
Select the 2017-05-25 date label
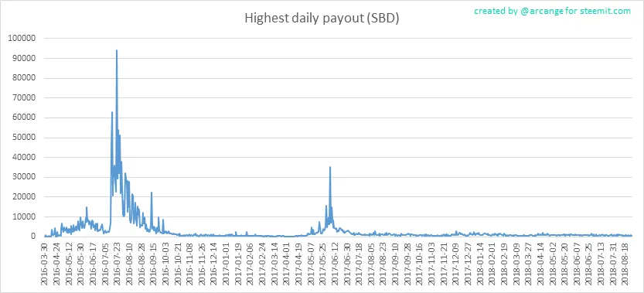(x=323, y=264)
